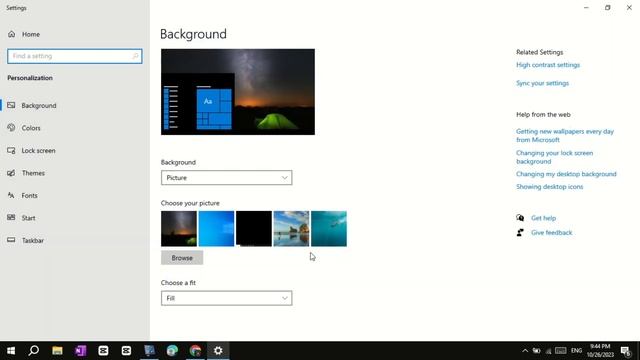Choose the blue Windows logo picture thumbnail

coord(216,229)
